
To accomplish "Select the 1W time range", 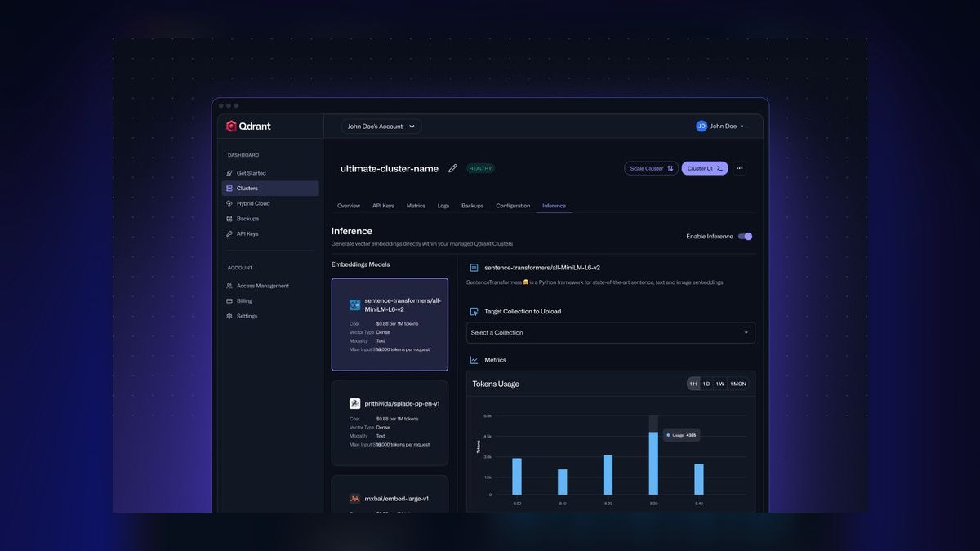I will [x=719, y=384].
